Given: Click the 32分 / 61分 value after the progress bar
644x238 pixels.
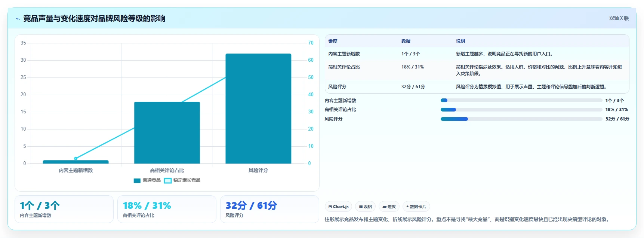Looking at the screenshot, I should tap(617, 119).
